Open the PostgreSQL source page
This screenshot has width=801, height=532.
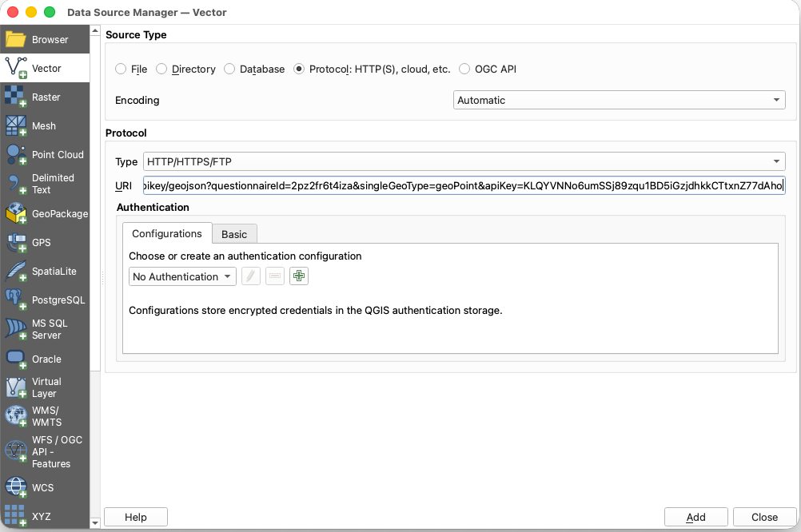pyautogui.click(x=45, y=300)
